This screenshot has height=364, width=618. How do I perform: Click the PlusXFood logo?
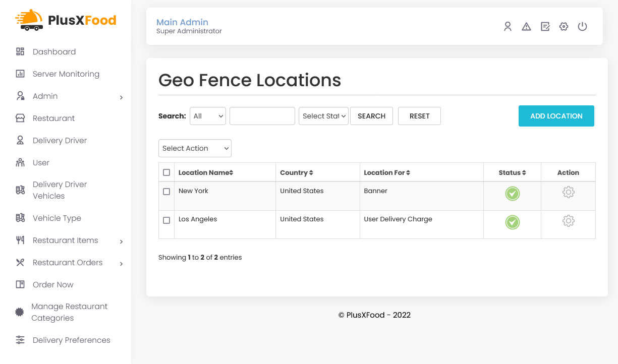66,20
